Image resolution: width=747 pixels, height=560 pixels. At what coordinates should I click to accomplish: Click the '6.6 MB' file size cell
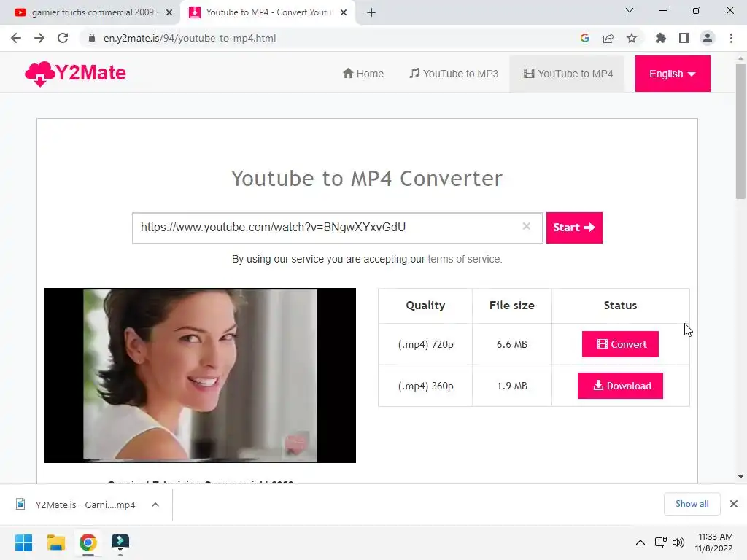point(511,344)
